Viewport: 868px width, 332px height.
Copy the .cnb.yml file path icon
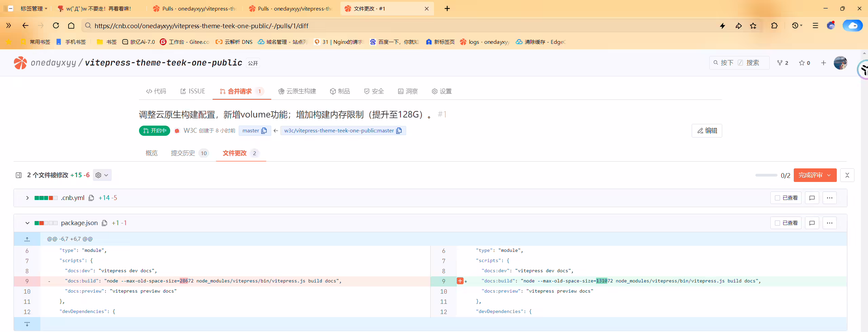point(91,198)
